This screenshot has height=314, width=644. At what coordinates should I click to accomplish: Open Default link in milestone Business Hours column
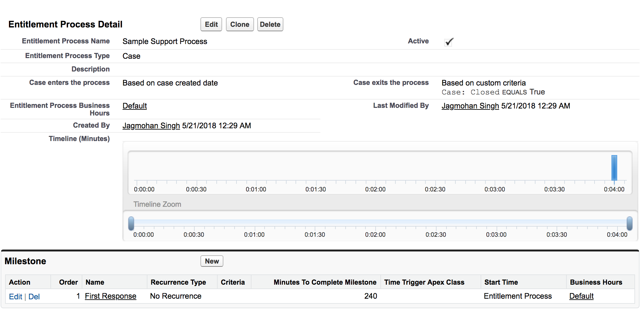tap(581, 296)
